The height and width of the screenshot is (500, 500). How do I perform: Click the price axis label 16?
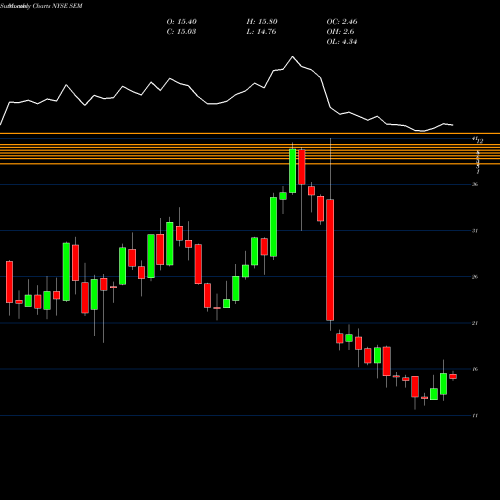(x=475, y=369)
